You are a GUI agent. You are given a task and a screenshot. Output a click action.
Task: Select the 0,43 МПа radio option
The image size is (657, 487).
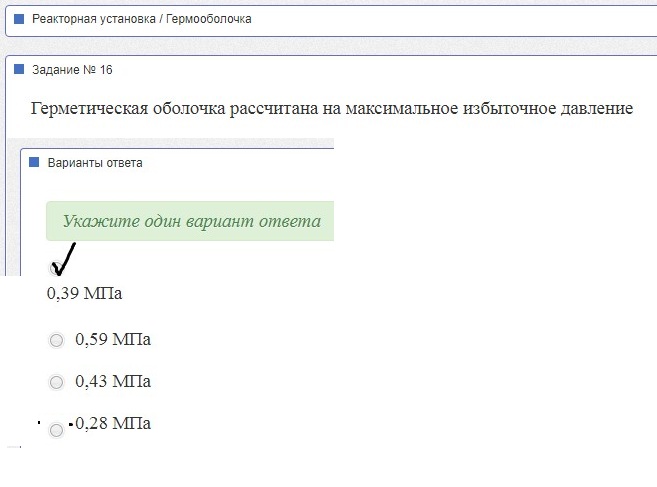57,382
